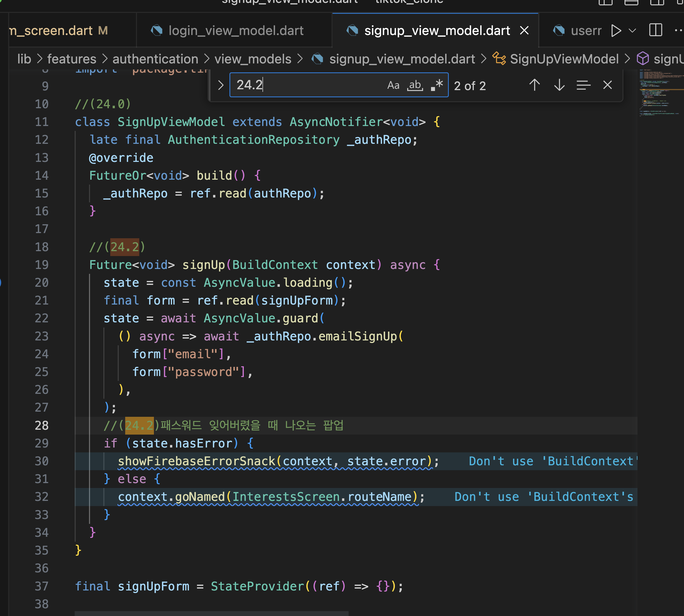Viewport: 684px width, 616px height.
Task: Close the find widget
Action: tap(607, 85)
